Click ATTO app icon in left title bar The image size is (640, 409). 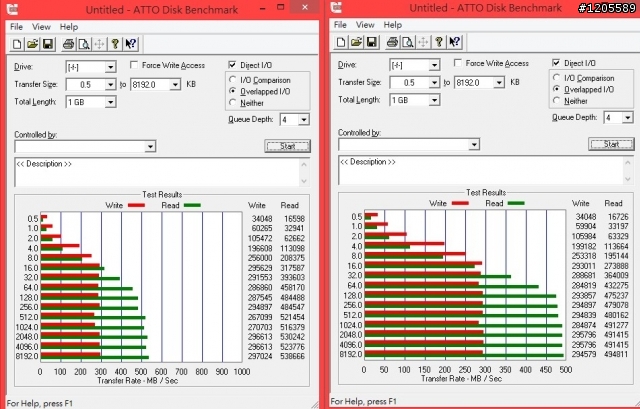(x=12, y=8)
